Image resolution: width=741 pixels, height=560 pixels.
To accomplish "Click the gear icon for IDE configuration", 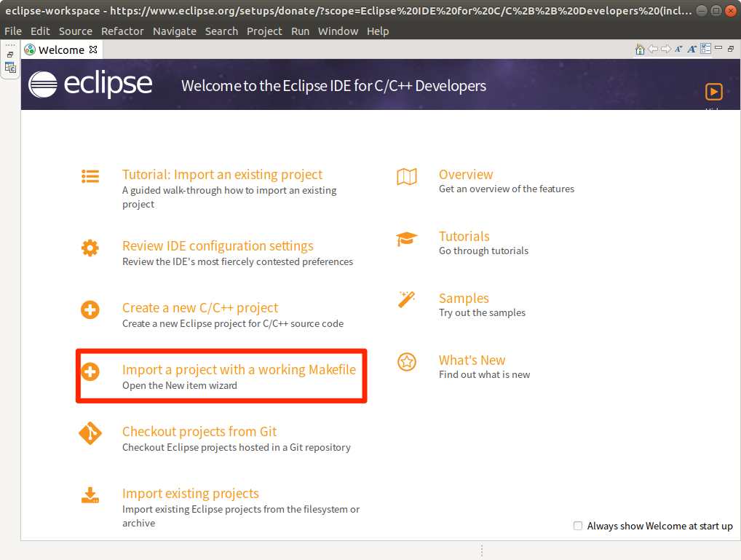I will coord(90,248).
